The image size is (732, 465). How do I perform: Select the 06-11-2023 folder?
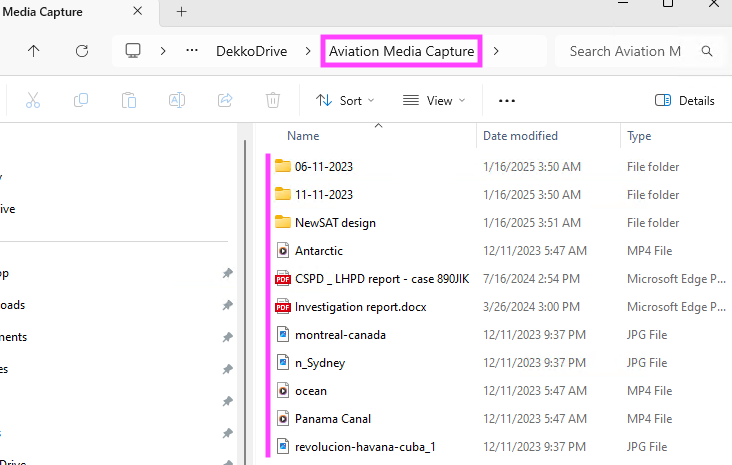pos(324,167)
